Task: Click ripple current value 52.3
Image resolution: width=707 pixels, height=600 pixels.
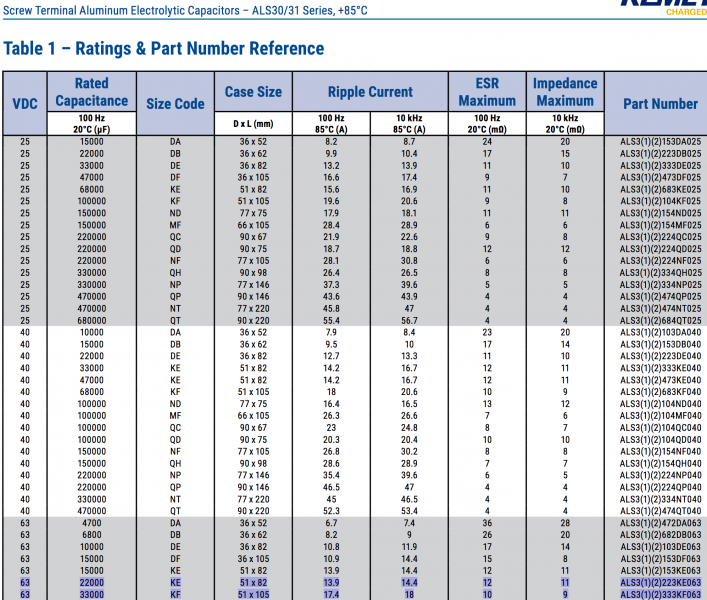Action: [x=331, y=511]
